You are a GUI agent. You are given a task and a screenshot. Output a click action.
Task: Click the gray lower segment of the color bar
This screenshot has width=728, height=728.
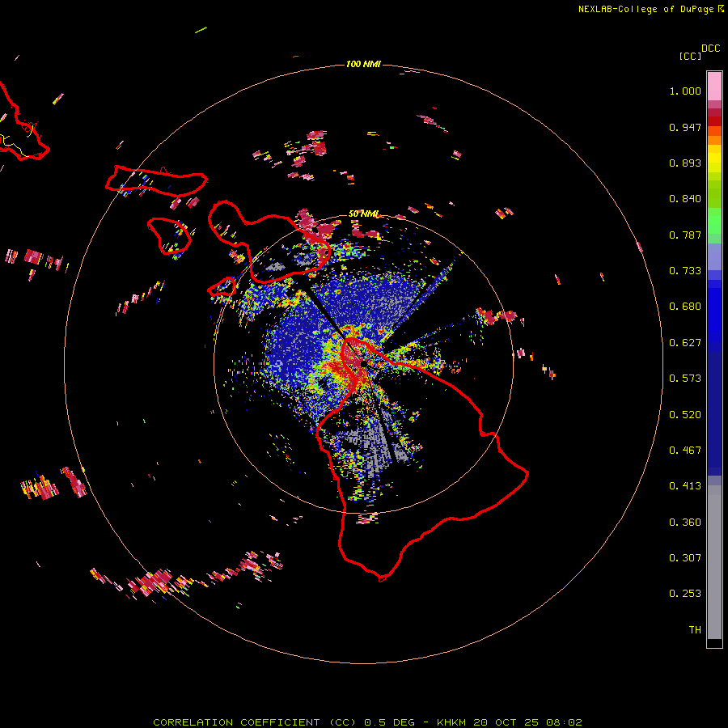pos(714,562)
